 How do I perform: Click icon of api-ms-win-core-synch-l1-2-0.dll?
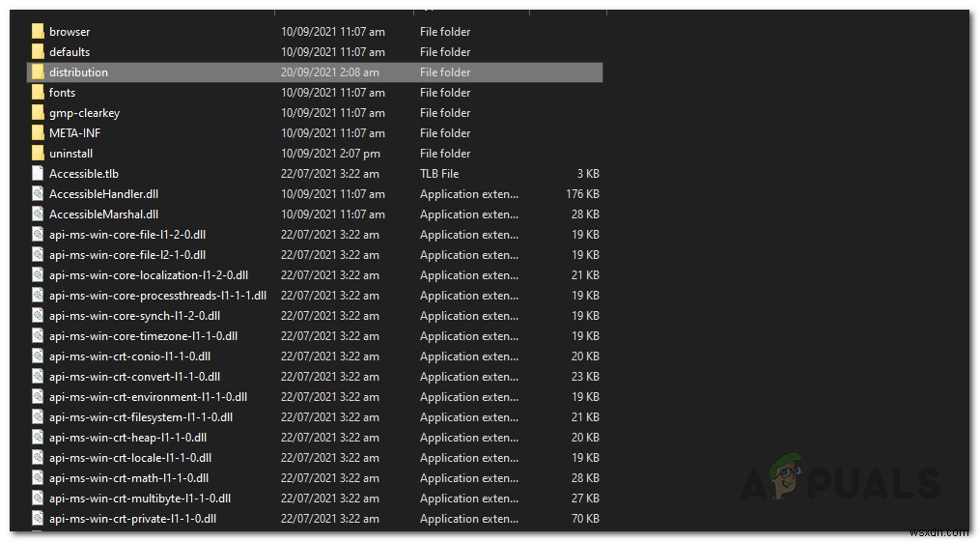[x=38, y=316]
